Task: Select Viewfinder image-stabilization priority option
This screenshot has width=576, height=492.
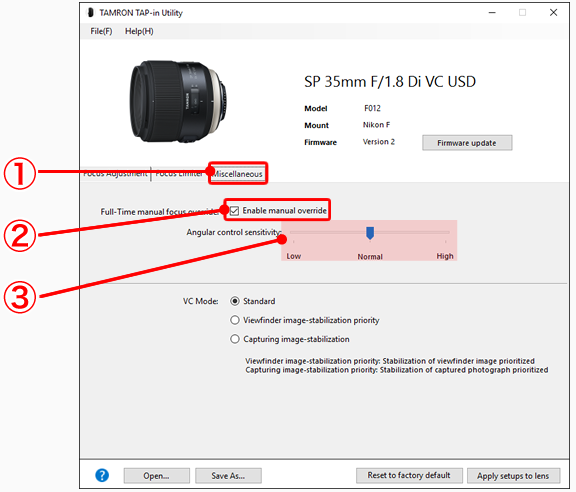Action: [235, 320]
